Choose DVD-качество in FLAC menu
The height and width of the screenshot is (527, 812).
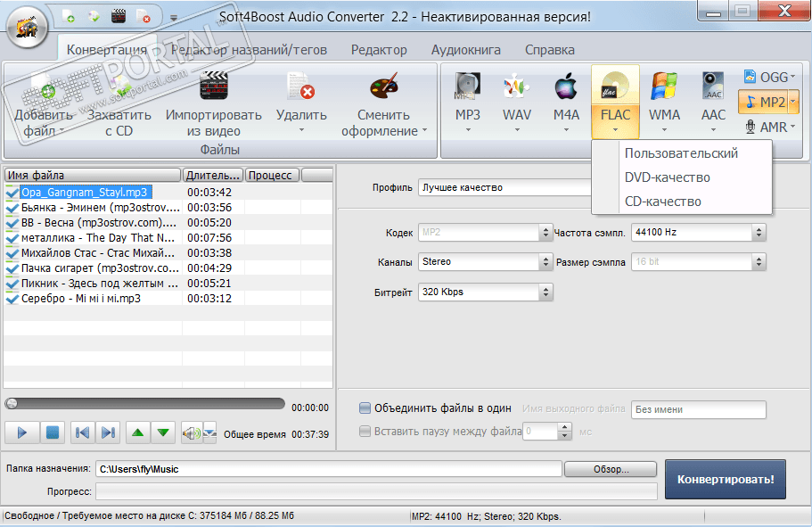coord(681,177)
